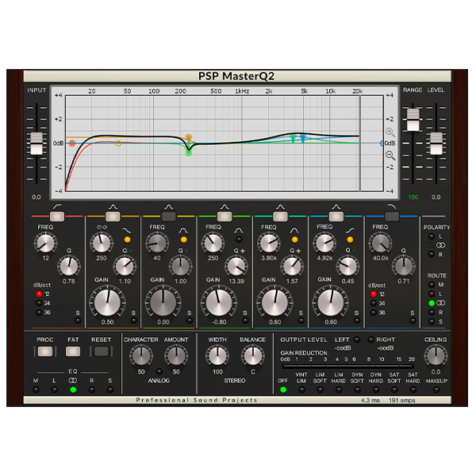Screen dimensions: 476x476
Task: Set ROUTE to M
Action: (432, 285)
